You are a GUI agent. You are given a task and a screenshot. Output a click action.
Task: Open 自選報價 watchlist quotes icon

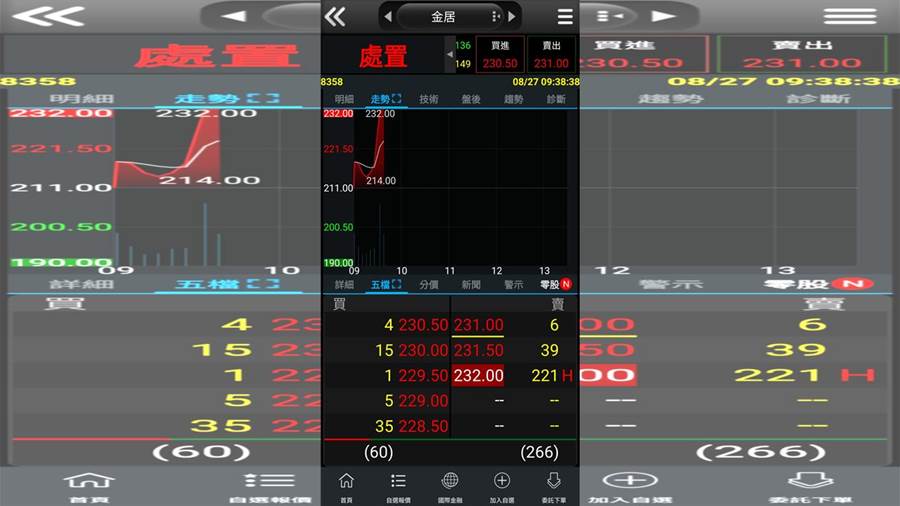(x=398, y=488)
